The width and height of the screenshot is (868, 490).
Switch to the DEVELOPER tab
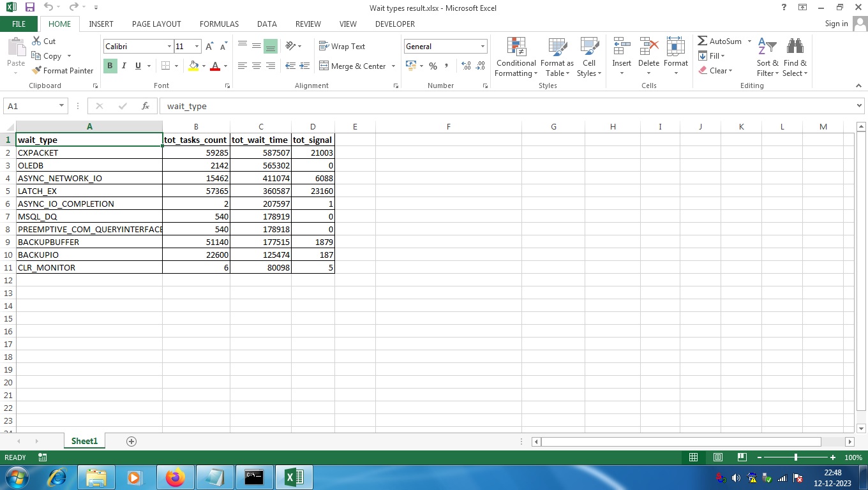point(395,24)
